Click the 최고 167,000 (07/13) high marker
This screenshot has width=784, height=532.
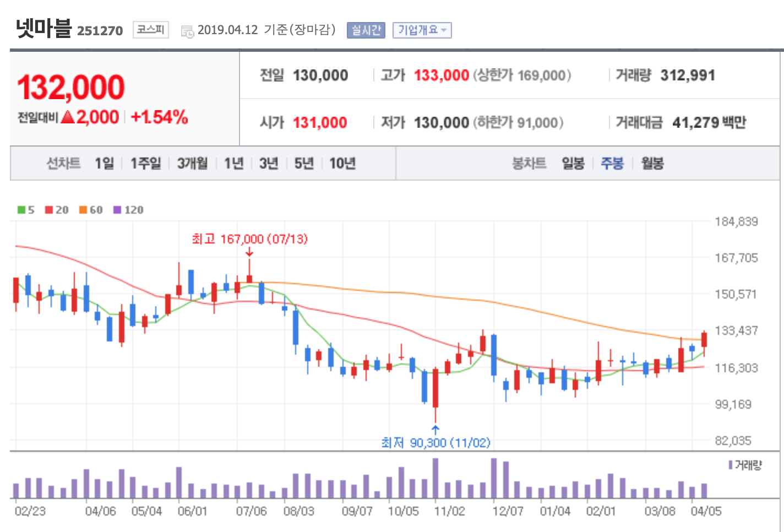[249, 238]
